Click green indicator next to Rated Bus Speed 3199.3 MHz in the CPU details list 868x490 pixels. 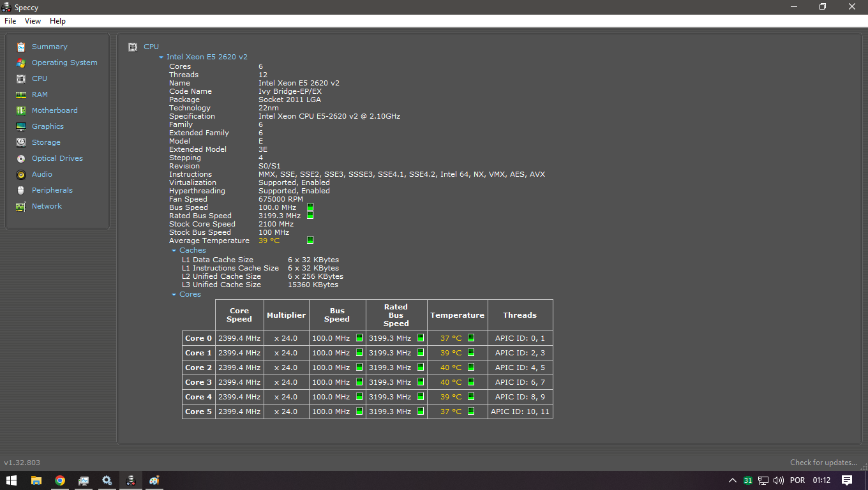coord(310,216)
